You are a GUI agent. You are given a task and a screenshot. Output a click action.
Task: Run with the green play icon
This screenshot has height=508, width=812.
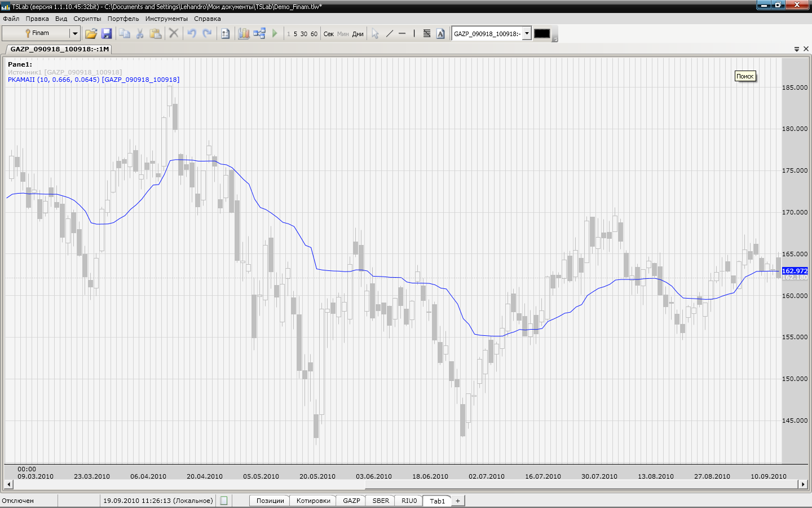275,34
